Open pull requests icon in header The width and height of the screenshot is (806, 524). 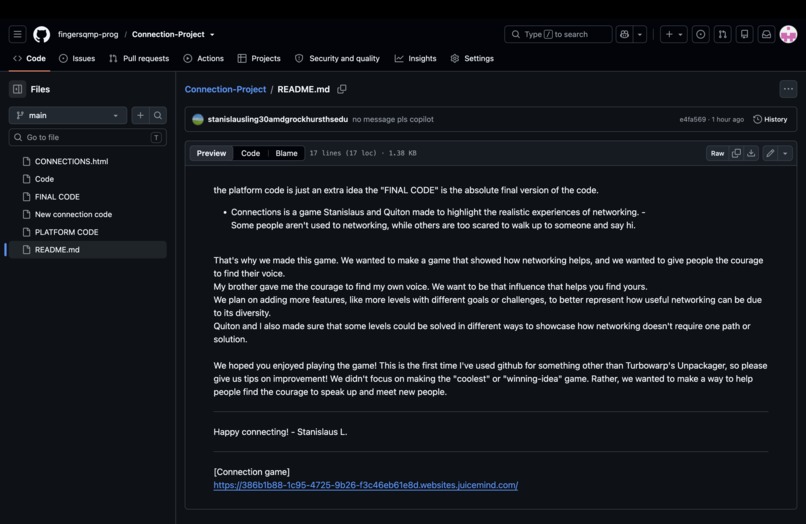723,34
